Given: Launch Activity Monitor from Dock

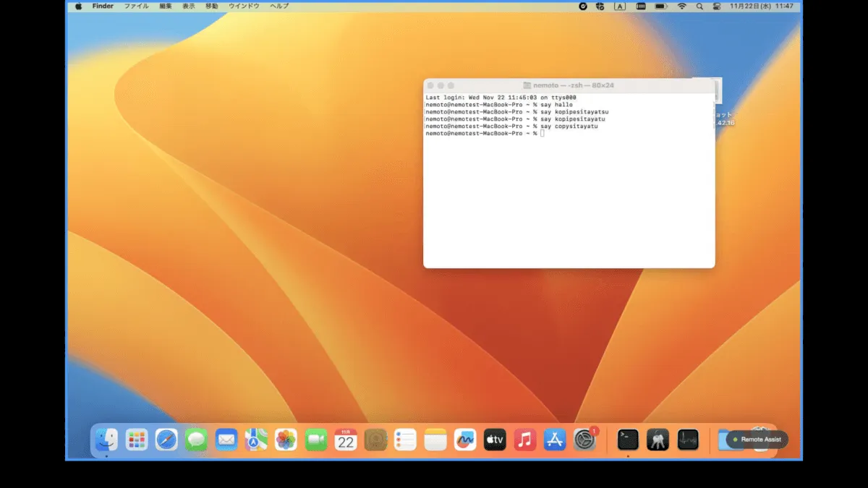Looking at the screenshot, I should [688, 439].
